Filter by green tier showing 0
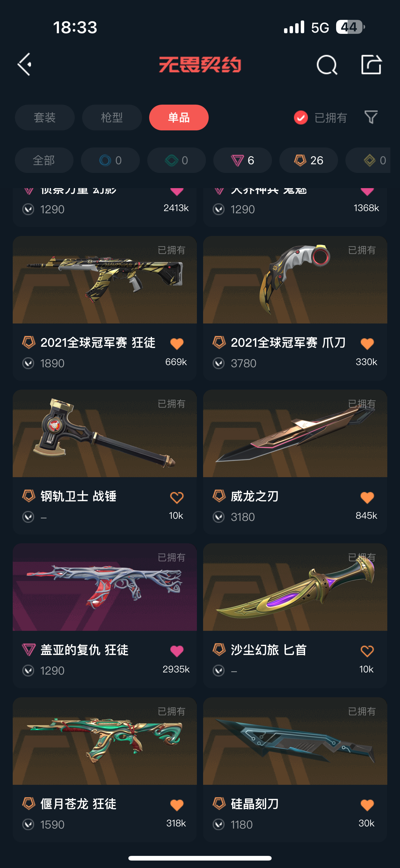Viewport: 400px width, 868px height. 176,160
